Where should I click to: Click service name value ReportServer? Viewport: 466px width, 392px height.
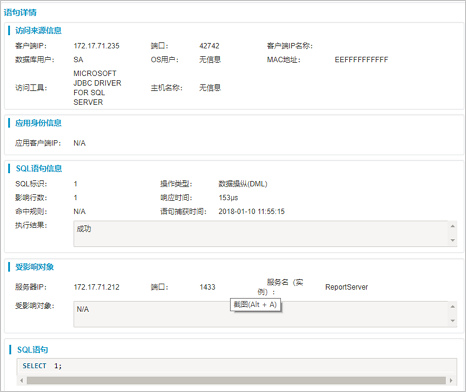pos(347,287)
